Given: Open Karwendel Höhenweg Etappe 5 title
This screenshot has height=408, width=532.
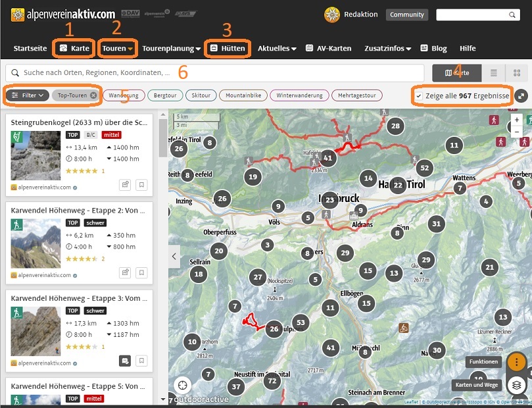Looking at the screenshot, I should pos(78,386).
